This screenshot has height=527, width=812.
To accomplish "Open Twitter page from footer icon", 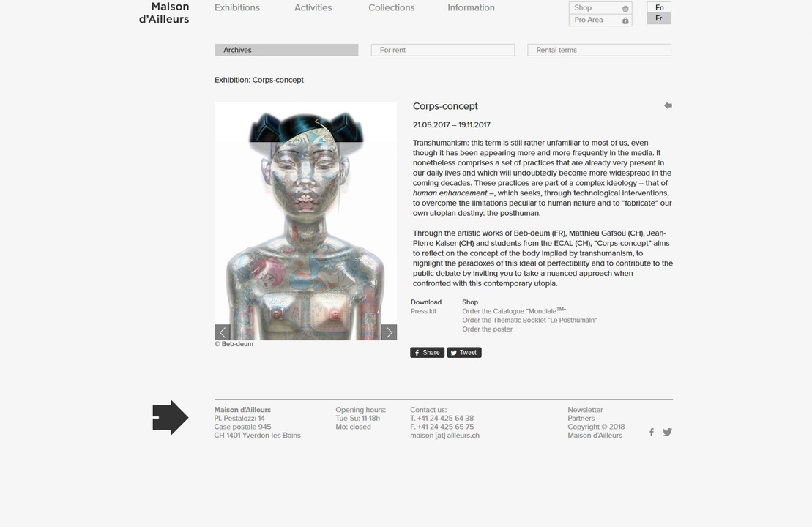I will click(x=667, y=432).
